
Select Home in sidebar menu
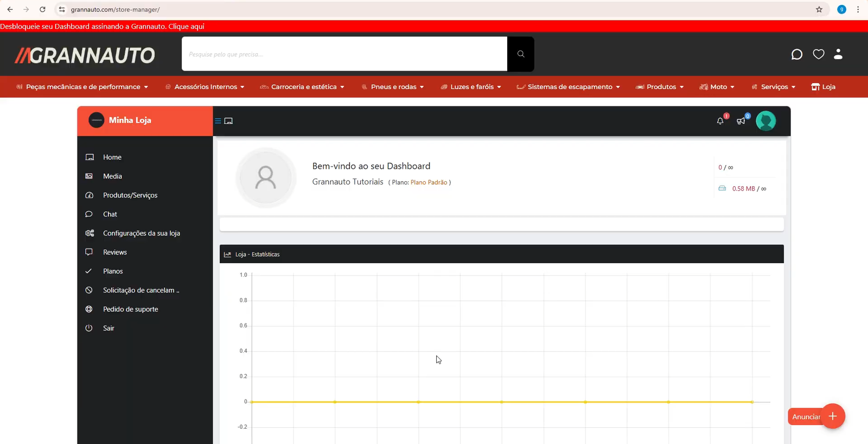click(x=112, y=157)
